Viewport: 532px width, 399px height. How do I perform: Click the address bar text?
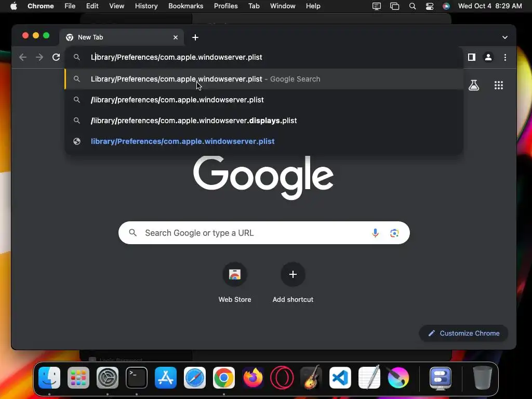click(177, 57)
